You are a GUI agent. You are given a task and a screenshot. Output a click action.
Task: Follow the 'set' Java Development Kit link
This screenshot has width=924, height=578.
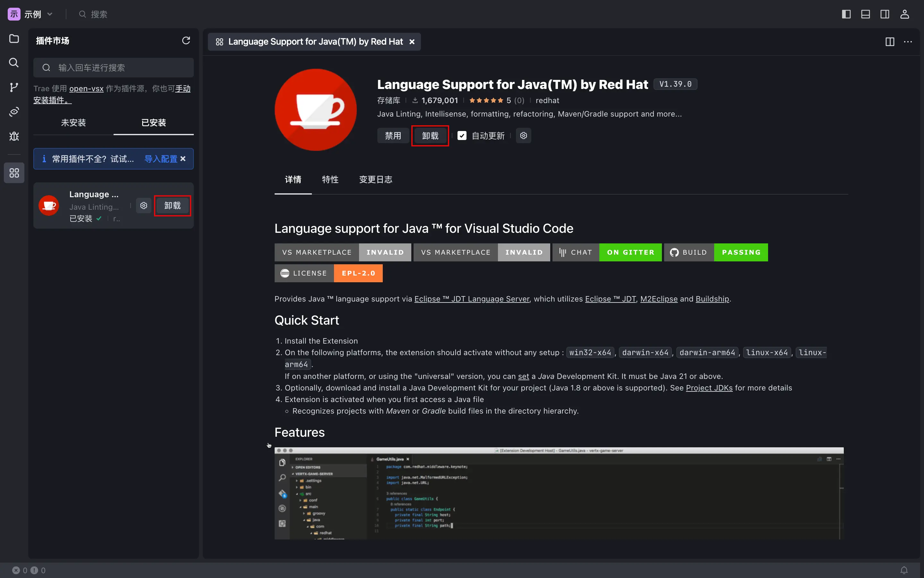[523, 376]
